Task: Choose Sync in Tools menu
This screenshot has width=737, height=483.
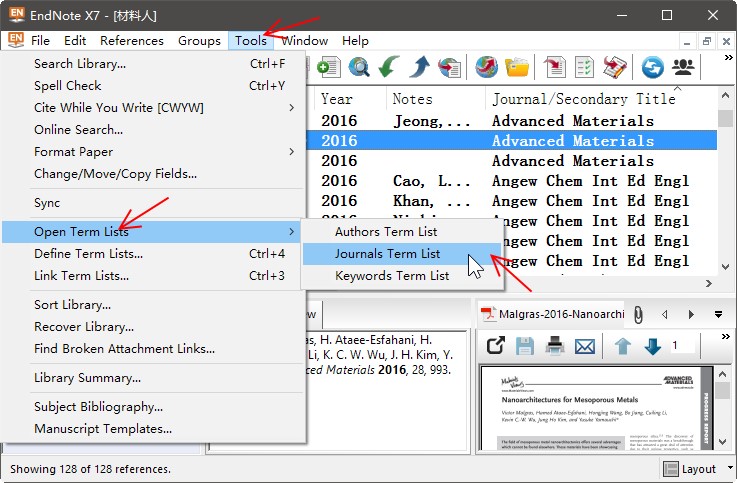Action: tap(153, 203)
